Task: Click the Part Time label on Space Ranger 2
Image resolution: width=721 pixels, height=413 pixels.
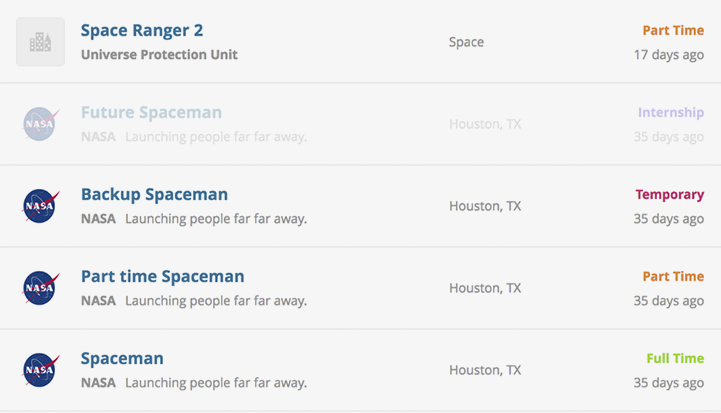Action: 673,30
